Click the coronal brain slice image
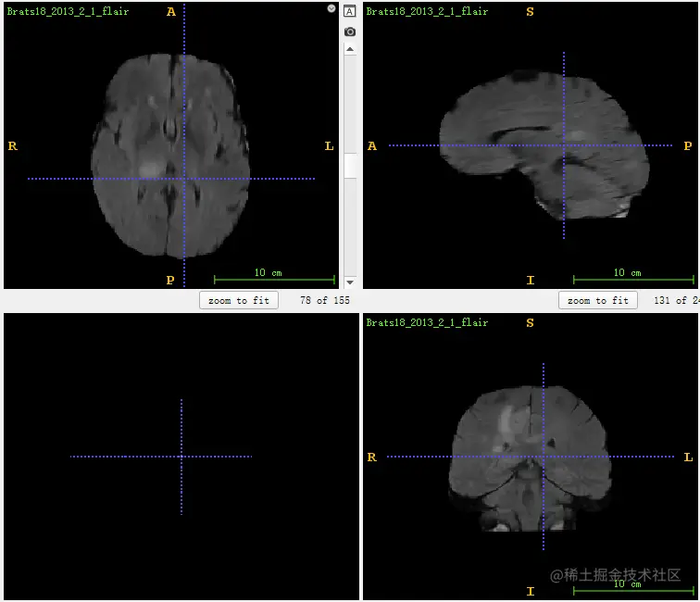700x602 pixels. click(531, 458)
